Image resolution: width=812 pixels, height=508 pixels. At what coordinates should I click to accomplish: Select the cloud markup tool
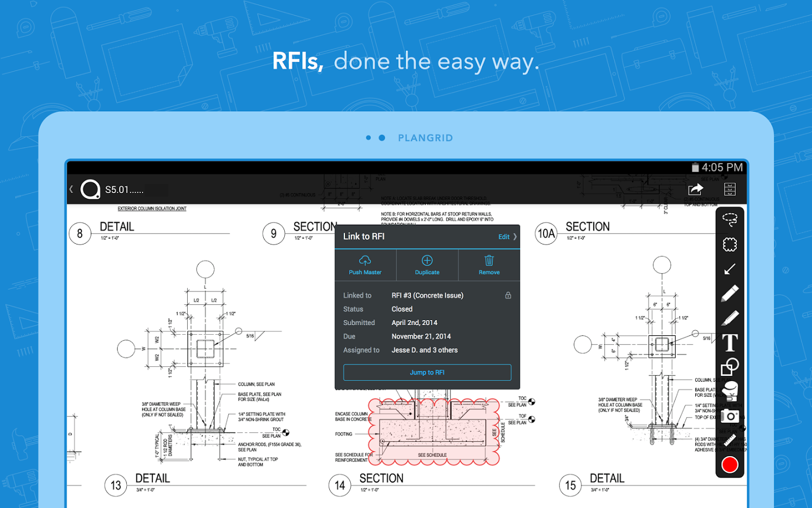[730, 244]
